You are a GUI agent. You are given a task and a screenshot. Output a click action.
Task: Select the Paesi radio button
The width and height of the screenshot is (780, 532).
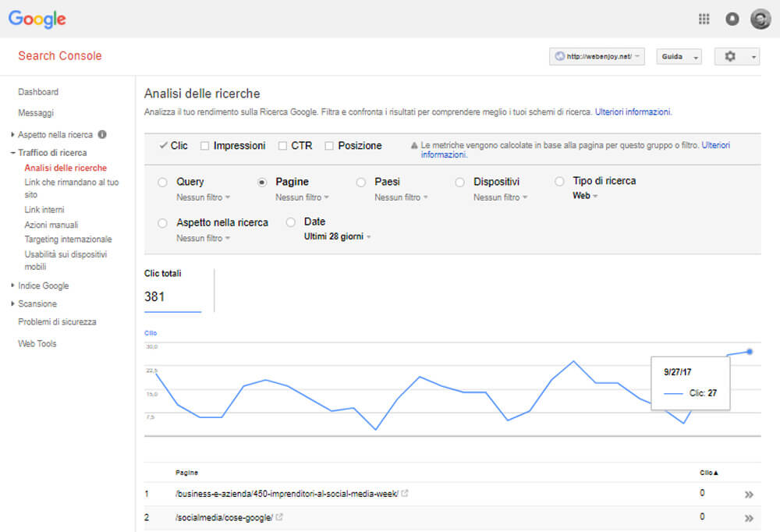click(x=360, y=183)
